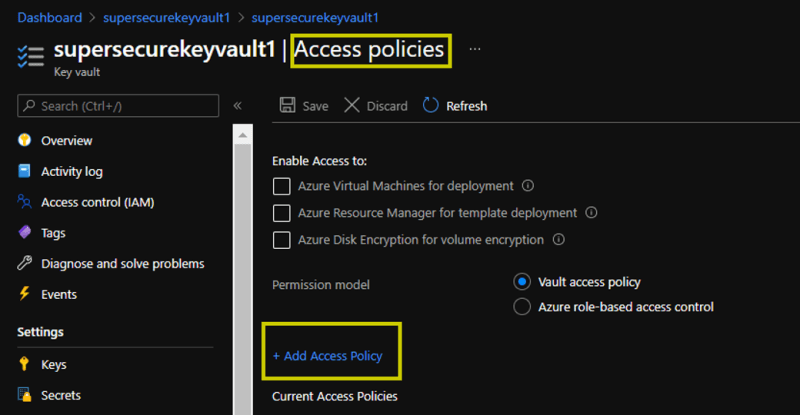
Task: Click the Refresh circular arrow icon
Action: tap(431, 105)
